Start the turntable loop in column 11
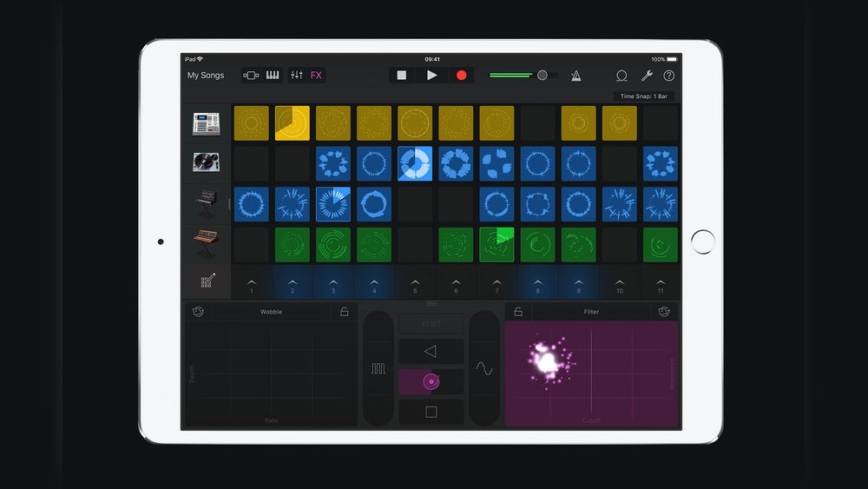 (661, 163)
